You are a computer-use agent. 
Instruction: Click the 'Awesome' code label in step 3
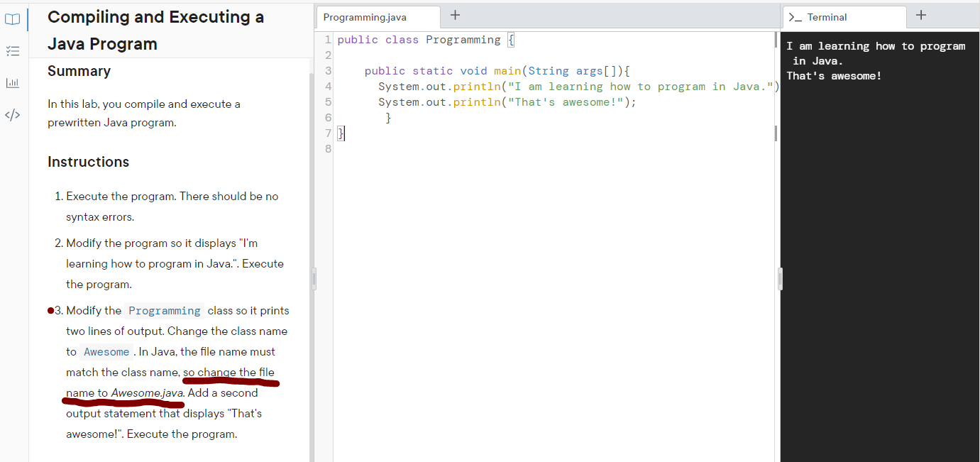click(x=106, y=352)
